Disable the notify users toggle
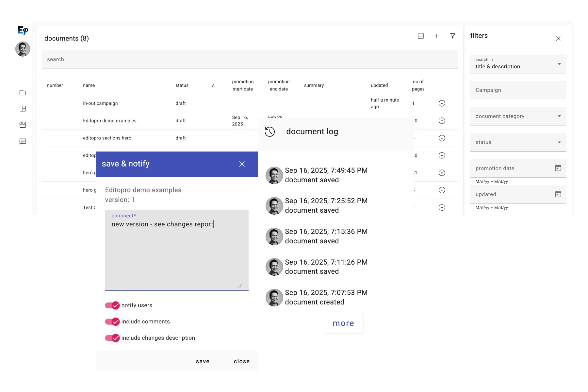 112,305
